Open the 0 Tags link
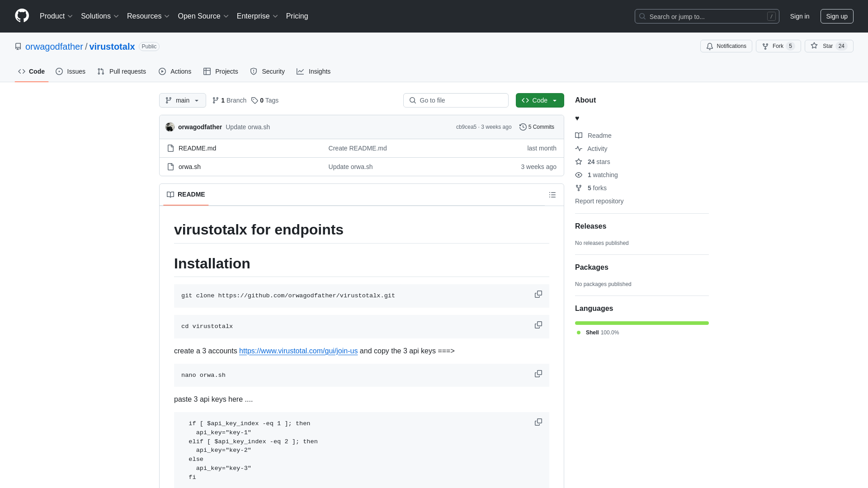868x488 pixels. click(265, 100)
